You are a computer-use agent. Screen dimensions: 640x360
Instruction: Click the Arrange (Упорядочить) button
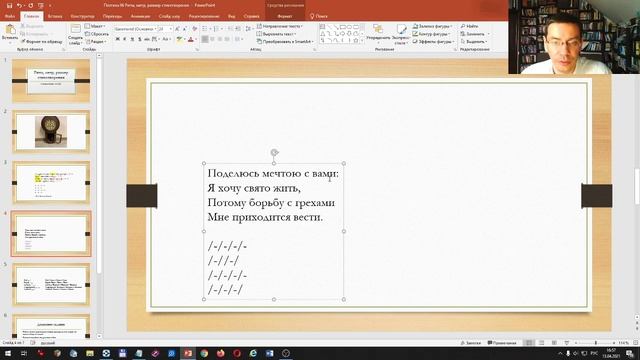point(378,34)
